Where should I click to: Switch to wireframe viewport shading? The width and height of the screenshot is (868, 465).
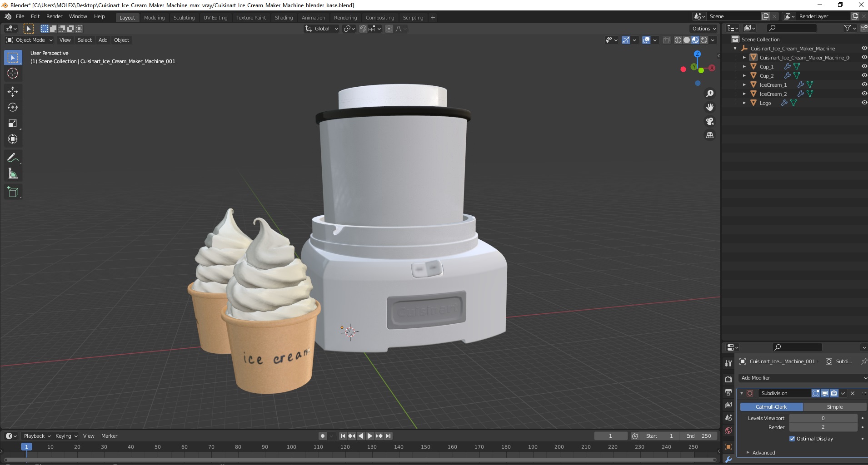678,40
